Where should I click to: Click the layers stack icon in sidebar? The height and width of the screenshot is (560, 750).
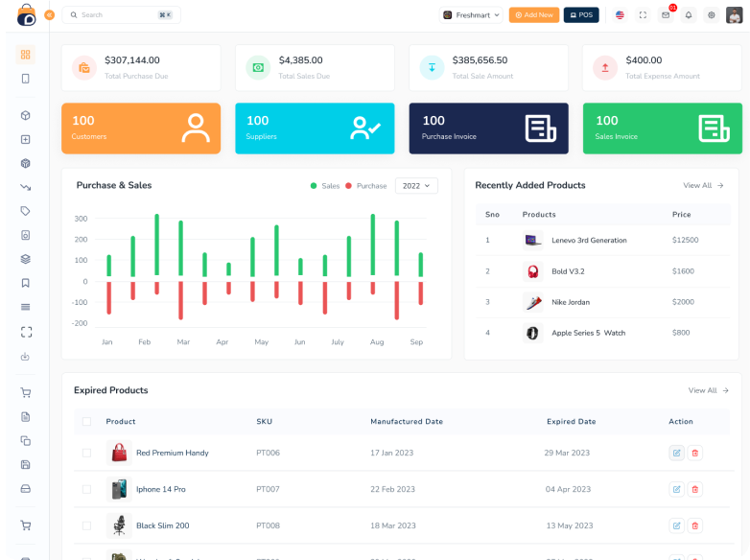(25, 259)
